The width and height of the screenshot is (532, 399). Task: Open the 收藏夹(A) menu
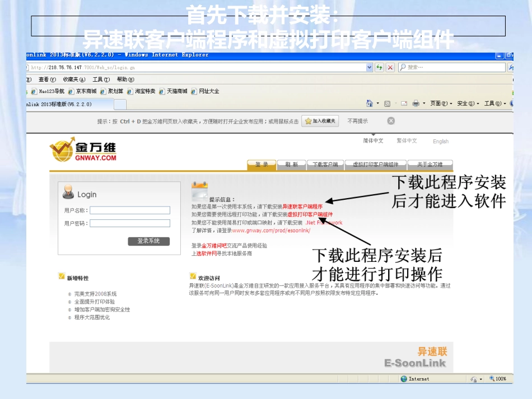coord(74,79)
